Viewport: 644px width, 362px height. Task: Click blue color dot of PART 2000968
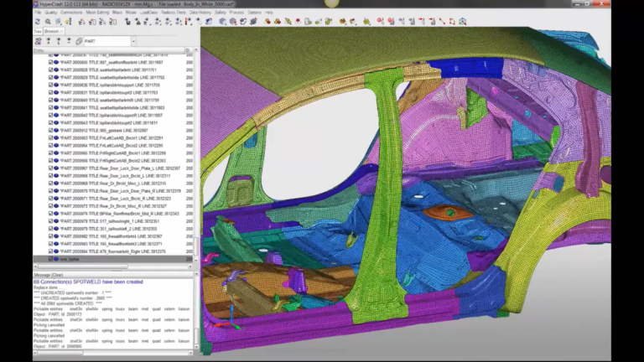point(56,176)
